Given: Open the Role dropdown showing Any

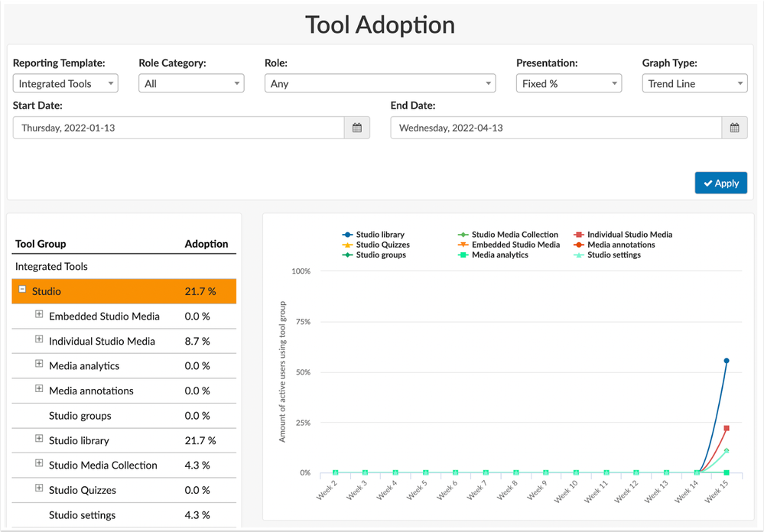Looking at the screenshot, I should pos(380,83).
